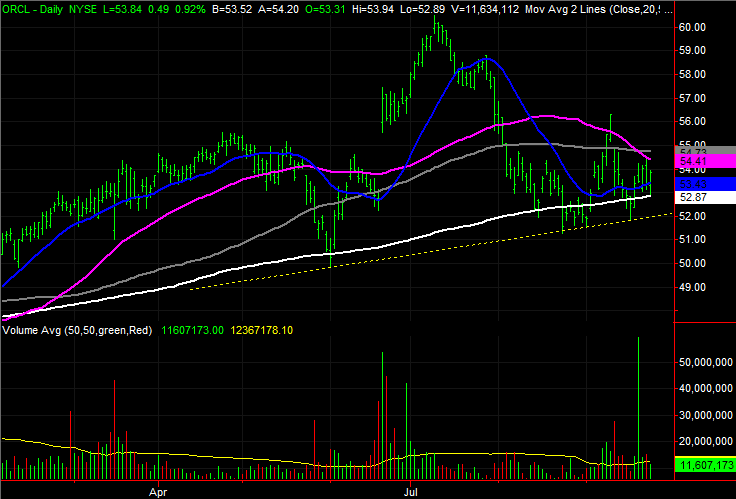This screenshot has height=499, width=736.
Task: Click the 60.00 price axis label
Action: (x=692, y=27)
